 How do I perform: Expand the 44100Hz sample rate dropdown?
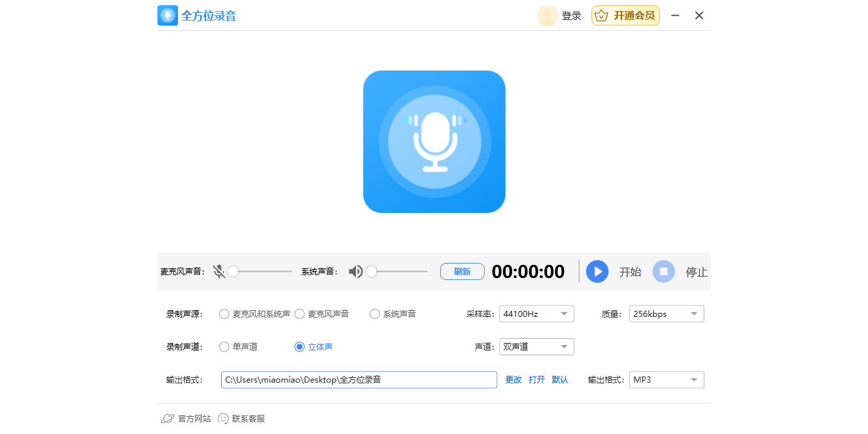point(536,314)
